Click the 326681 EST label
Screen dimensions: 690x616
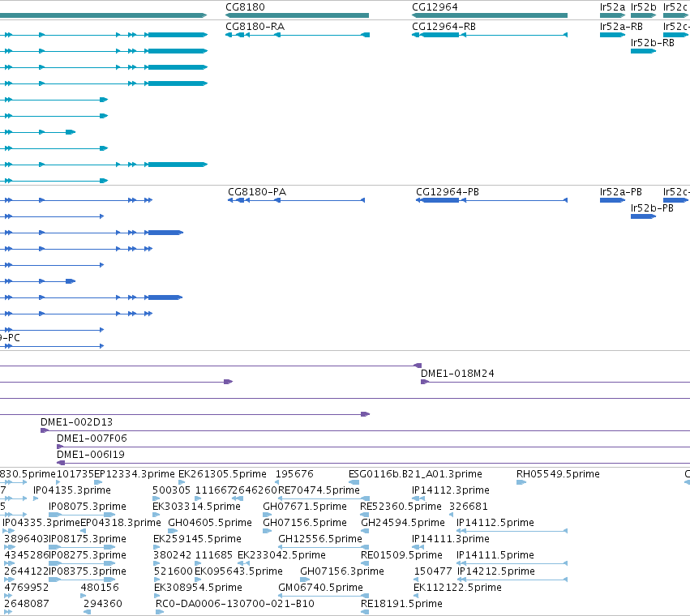pos(468,507)
